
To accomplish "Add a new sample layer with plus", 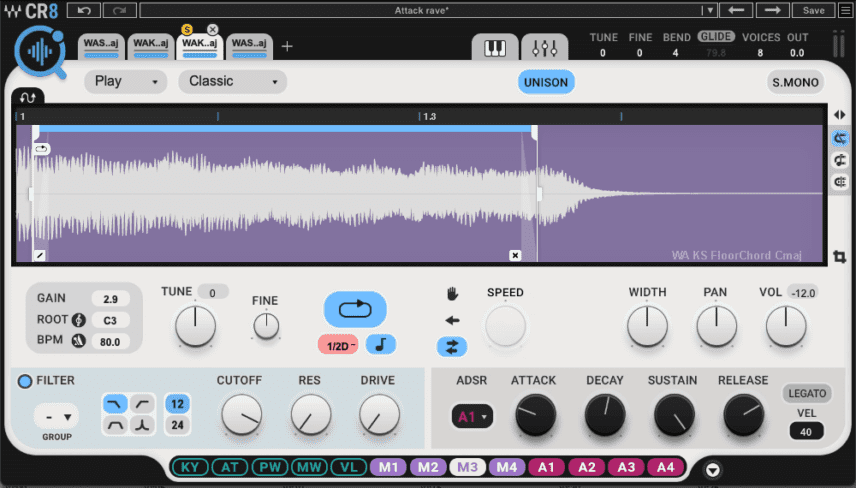I will tap(287, 47).
